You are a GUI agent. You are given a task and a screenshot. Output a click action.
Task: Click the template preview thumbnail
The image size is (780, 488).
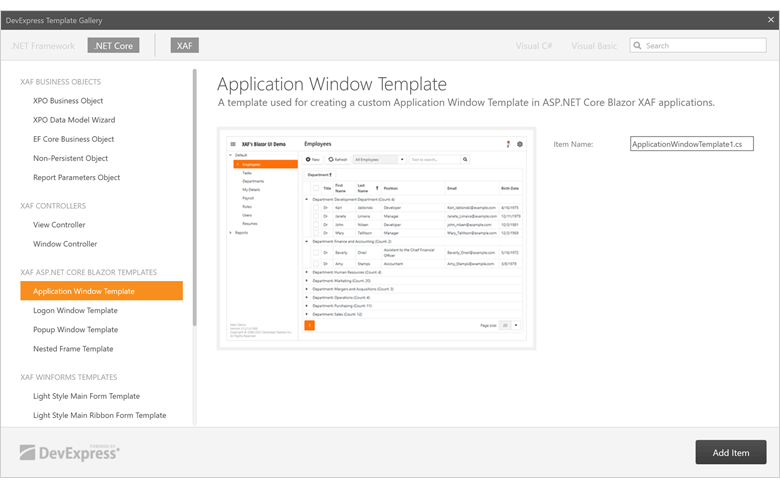click(377, 239)
